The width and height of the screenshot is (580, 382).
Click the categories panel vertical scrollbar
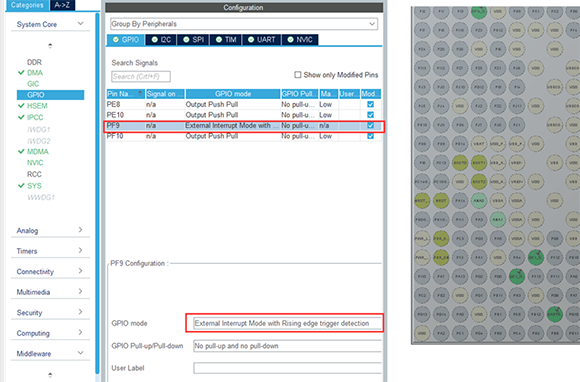point(97,192)
